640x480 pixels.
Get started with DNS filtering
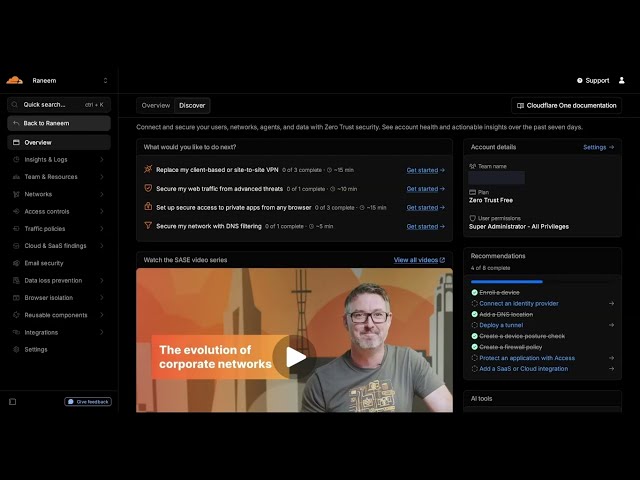click(426, 227)
